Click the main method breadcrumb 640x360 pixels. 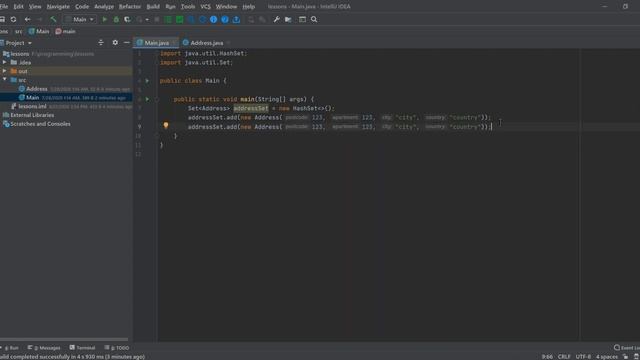[65, 31]
